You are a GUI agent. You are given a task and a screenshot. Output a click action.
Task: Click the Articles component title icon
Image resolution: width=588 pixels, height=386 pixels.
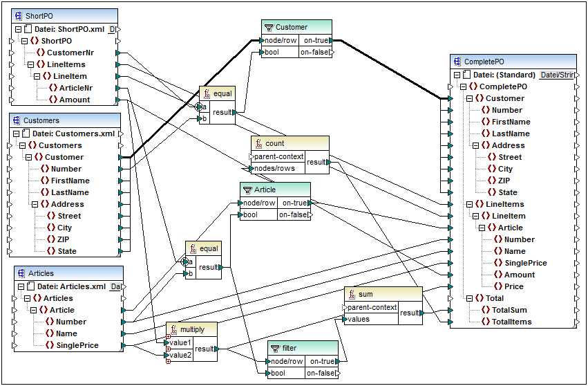(x=21, y=273)
